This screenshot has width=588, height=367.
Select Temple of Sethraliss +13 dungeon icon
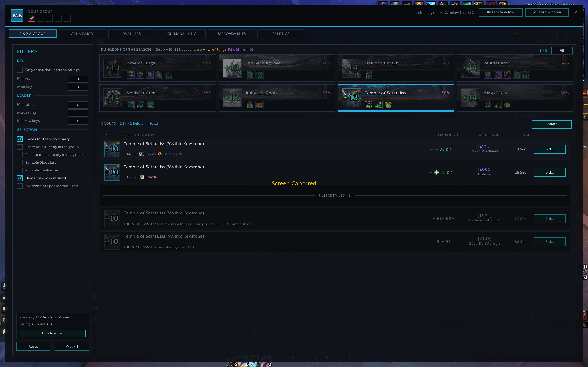coord(351,98)
